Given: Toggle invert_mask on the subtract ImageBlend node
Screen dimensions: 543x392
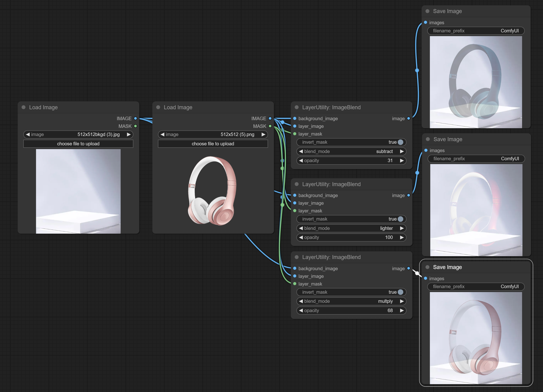Looking at the screenshot, I should 351,142.
